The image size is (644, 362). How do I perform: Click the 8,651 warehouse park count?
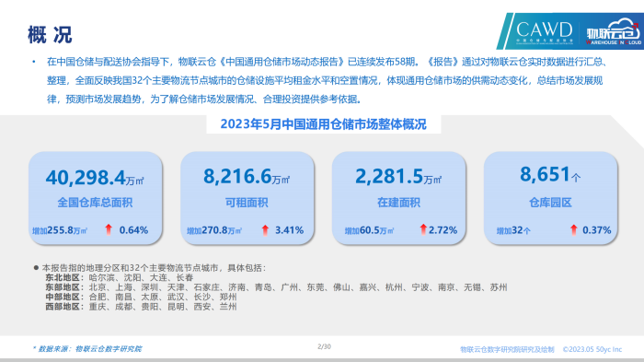[545, 174]
